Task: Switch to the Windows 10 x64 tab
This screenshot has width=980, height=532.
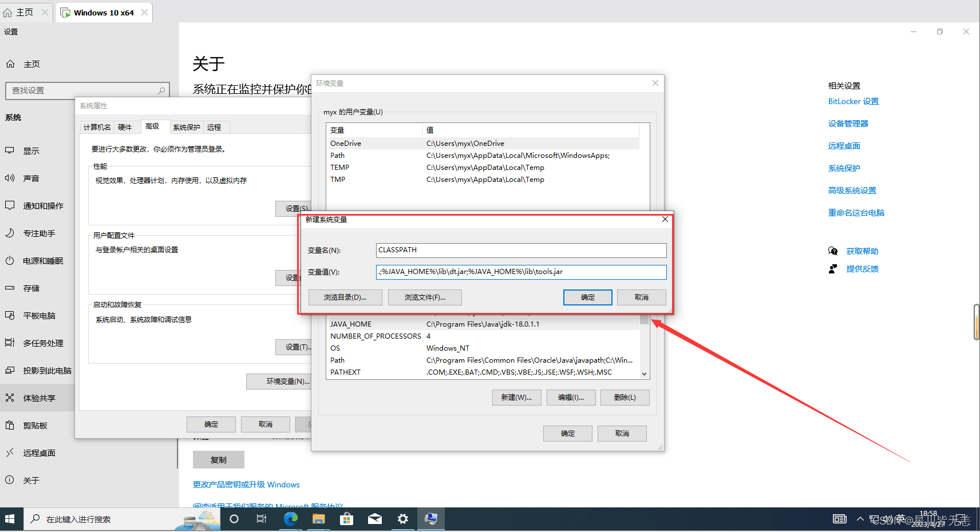Action: click(x=104, y=13)
